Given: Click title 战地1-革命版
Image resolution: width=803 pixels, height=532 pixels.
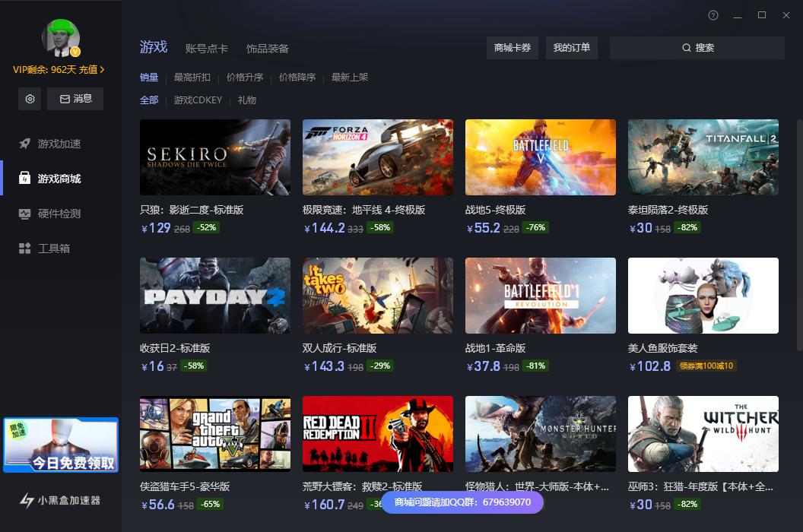Looking at the screenshot, I should tap(495, 348).
